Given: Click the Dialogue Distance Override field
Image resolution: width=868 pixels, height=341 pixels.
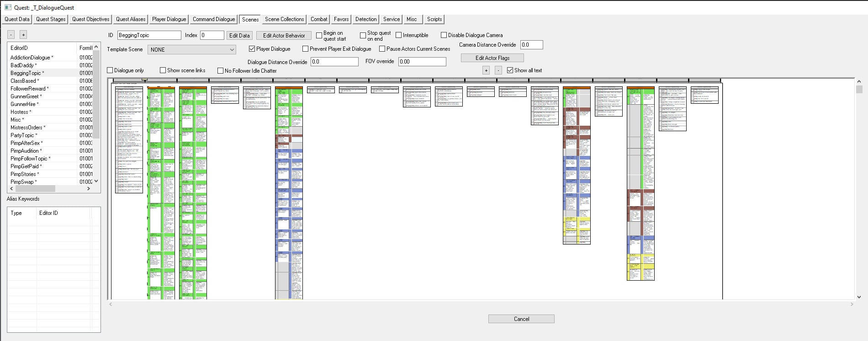Looking at the screenshot, I should click(x=334, y=62).
